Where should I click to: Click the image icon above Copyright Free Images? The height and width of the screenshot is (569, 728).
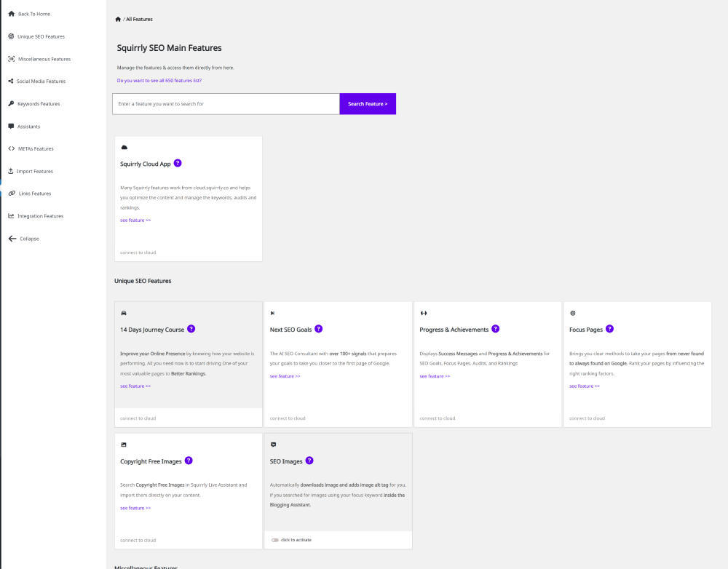click(x=124, y=445)
